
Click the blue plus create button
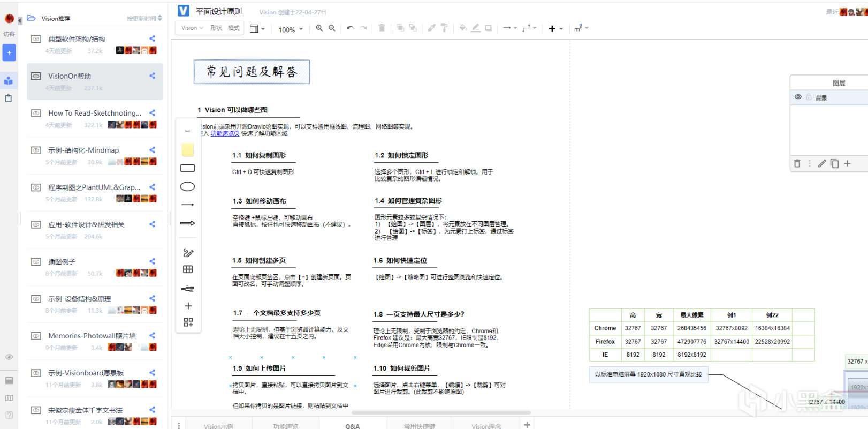(x=9, y=52)
